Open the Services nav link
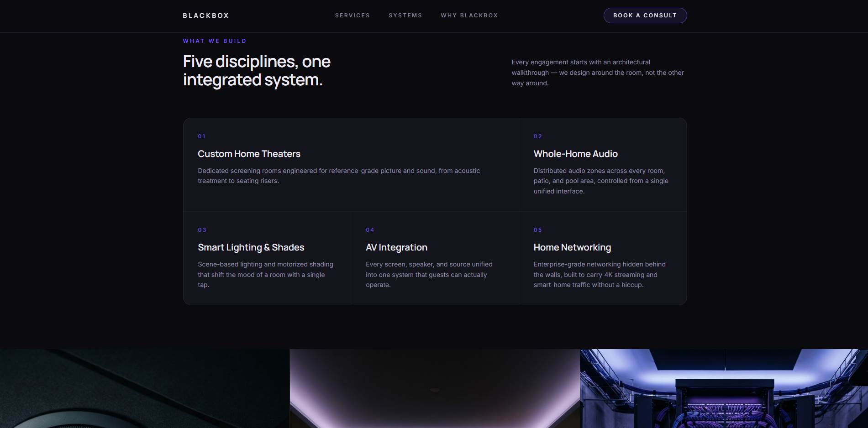 352,16
